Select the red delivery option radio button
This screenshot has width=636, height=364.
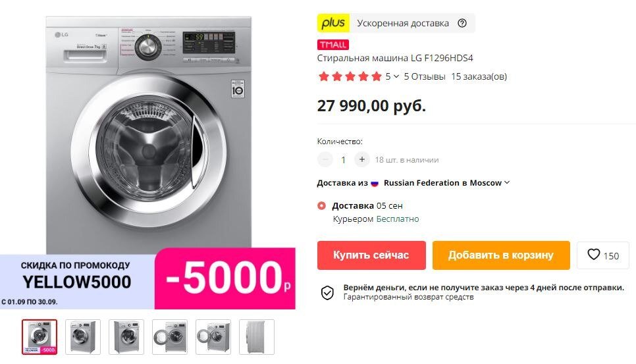tap(322, 205)
